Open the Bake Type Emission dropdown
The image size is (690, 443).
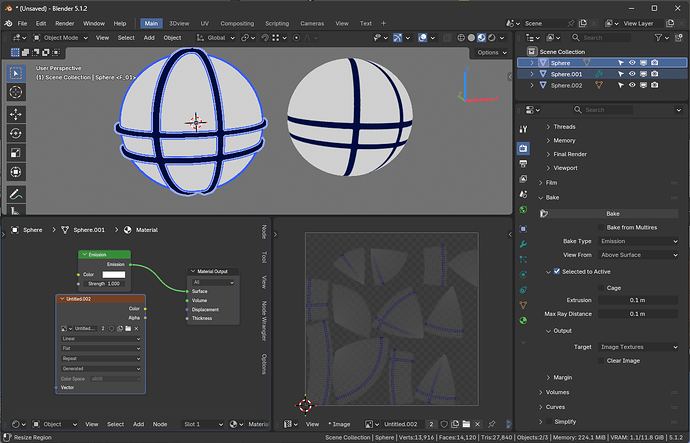pyautogui.click(x=638, y=241)
